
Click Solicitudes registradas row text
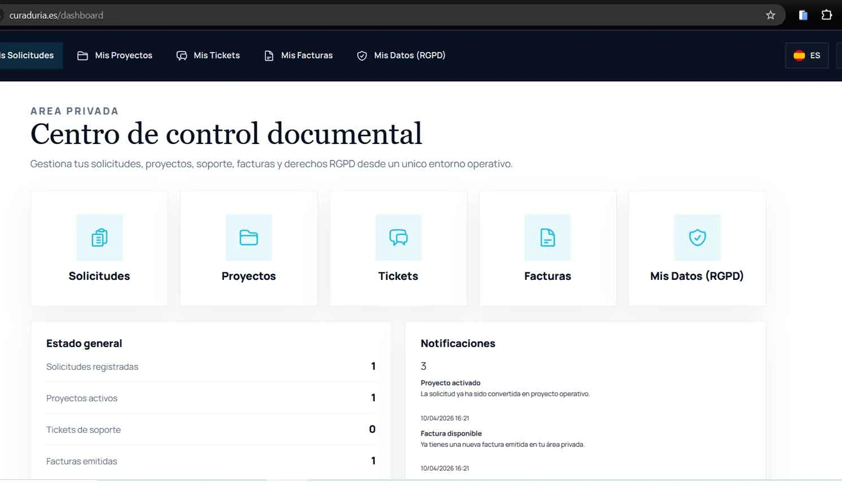92,367
